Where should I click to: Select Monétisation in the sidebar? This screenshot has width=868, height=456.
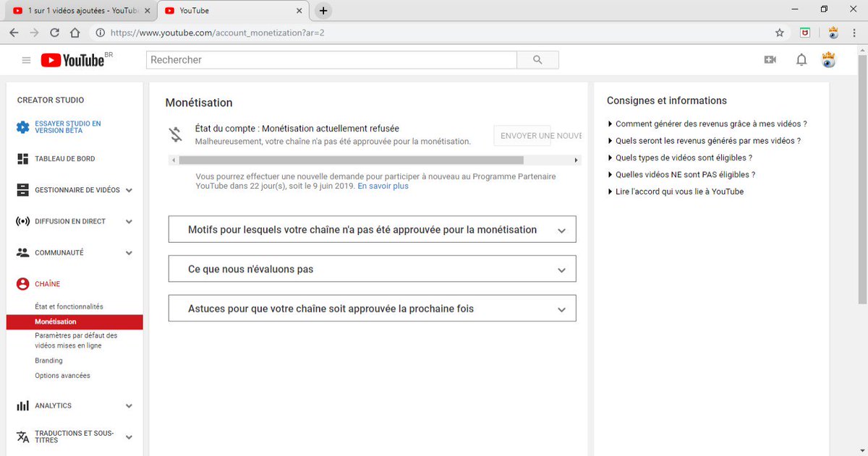[x=75, y=322]
